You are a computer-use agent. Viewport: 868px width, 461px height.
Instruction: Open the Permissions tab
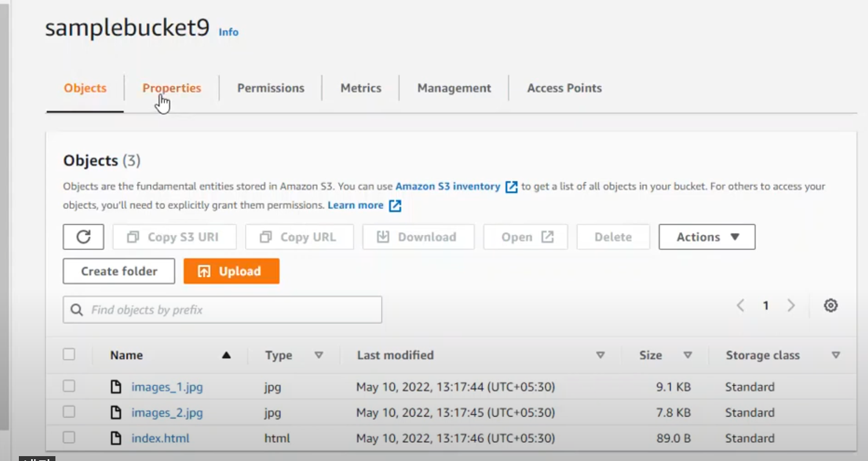coord(270,88)
